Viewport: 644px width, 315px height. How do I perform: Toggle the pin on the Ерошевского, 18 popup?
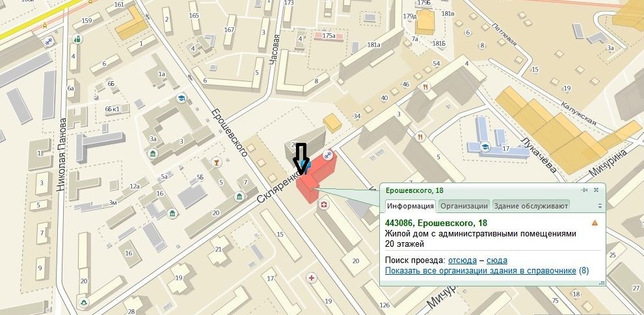[x=584, y=190]
